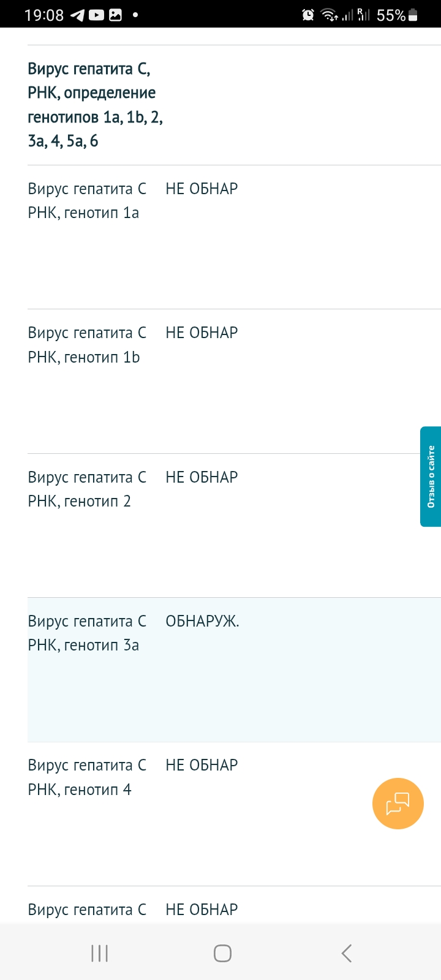Tap the YouTube notification icon
This screenshot has width=441, height=980.
pos(96,15)
